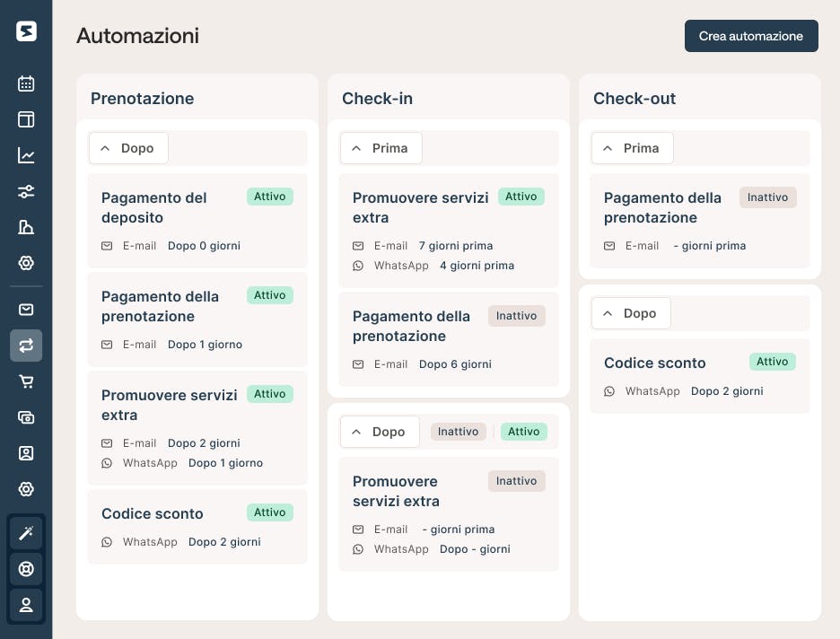This screenshot has height=639, width=840.
Task: Click mail icon in Check-out Pagamento della prenotazione
Action: [609, 246]
